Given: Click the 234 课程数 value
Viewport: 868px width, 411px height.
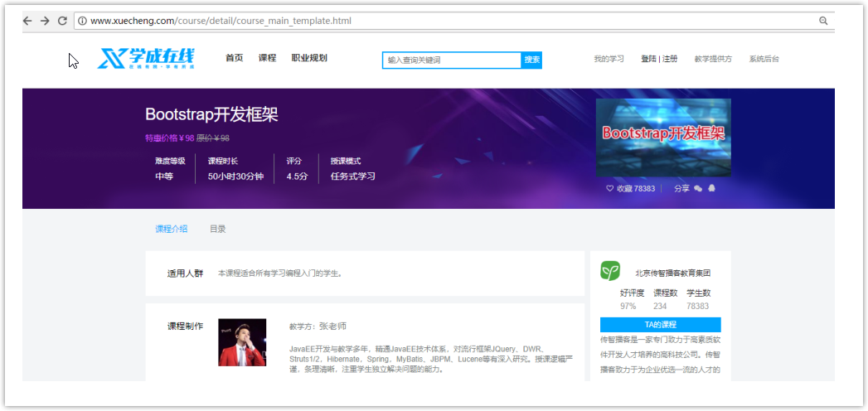Looking at the screenshot, I should click(x=660, y=306).
